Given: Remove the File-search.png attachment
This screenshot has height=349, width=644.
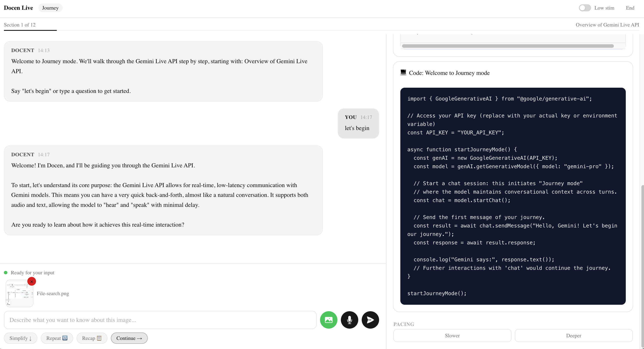Looking at the screenshot, I should point(31,282).
